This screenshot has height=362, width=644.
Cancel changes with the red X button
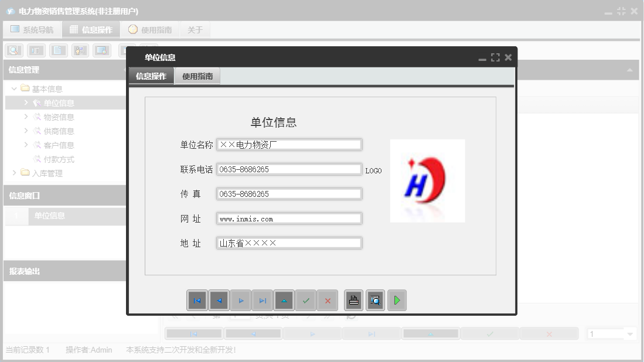coord(328,300)
